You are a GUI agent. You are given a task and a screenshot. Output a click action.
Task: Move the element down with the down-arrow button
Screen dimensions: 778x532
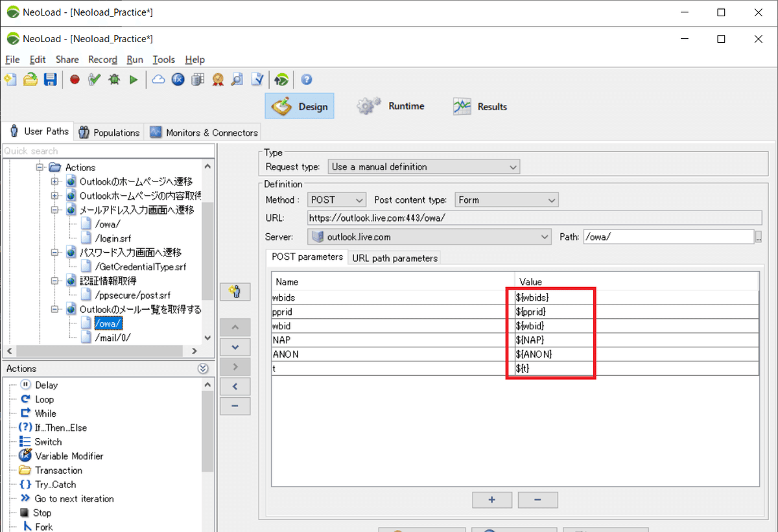(235, 347)
